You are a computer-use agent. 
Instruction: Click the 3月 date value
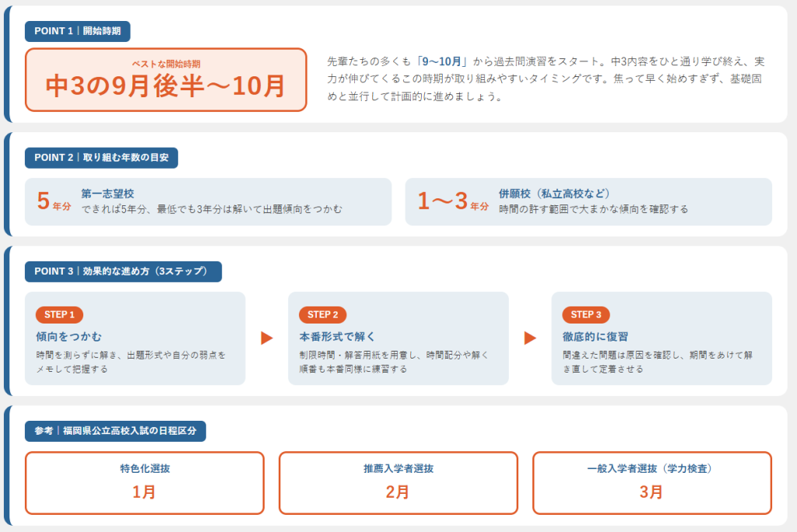click(x=651, y=492)
